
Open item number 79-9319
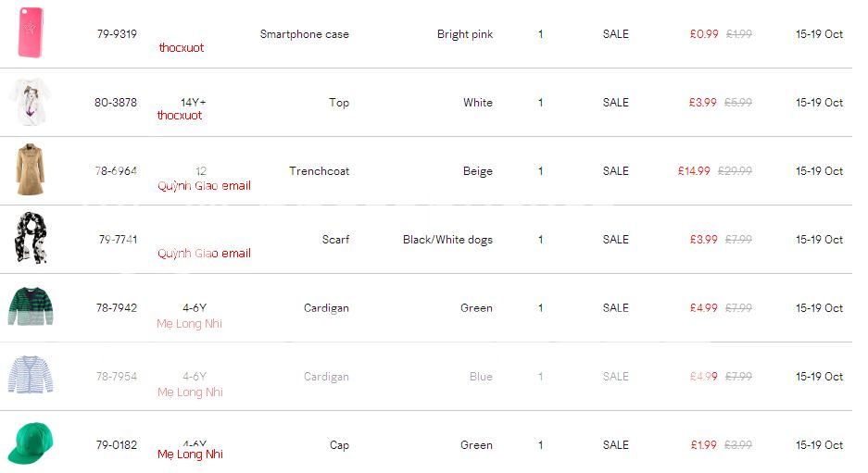click(x=117, y=33)
